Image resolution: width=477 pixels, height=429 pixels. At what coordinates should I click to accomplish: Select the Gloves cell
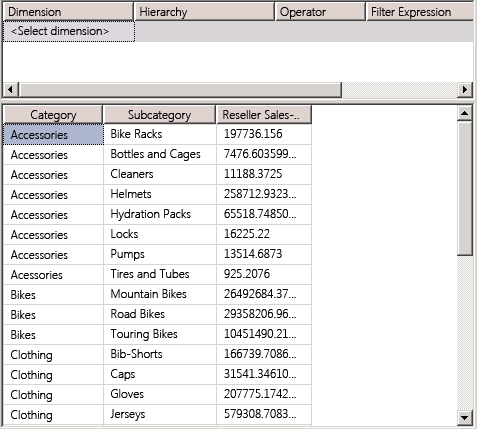[160, 394]
